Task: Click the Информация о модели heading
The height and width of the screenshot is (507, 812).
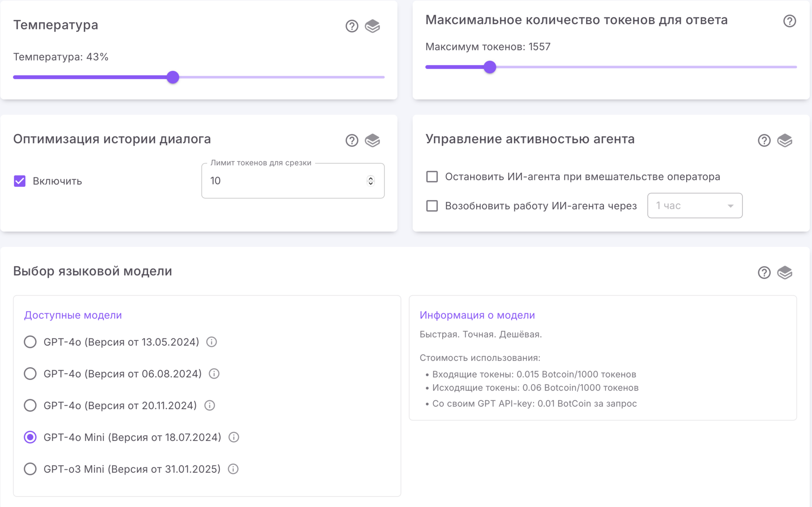Action: pyautogui.click(x=477, y=315)
